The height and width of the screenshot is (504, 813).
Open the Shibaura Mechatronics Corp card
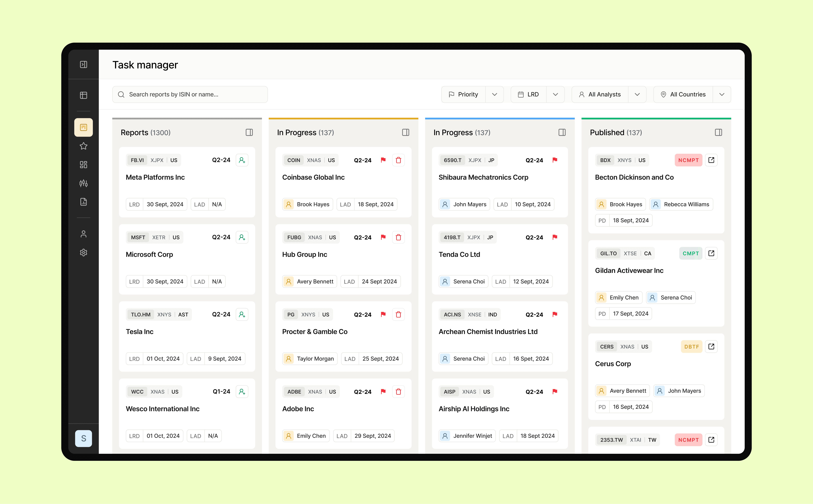(500, 182)
